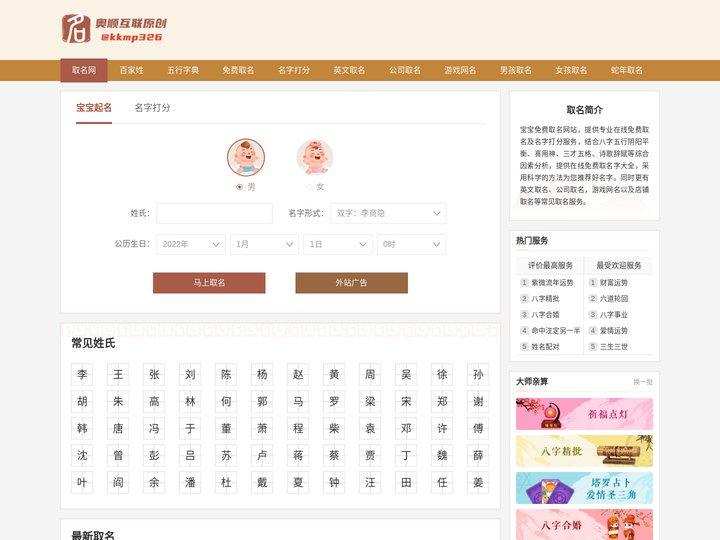Pick the surname 林 tile
This screenshot has width=720, height=540.
(190, 401)
